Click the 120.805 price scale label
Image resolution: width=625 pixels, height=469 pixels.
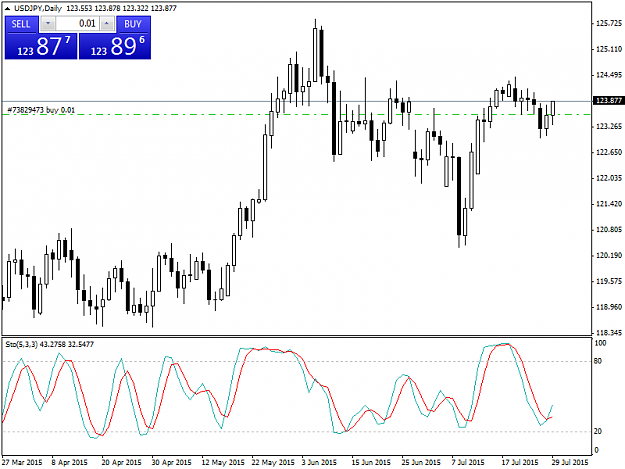pyautogui.click(x=609, y=230)
